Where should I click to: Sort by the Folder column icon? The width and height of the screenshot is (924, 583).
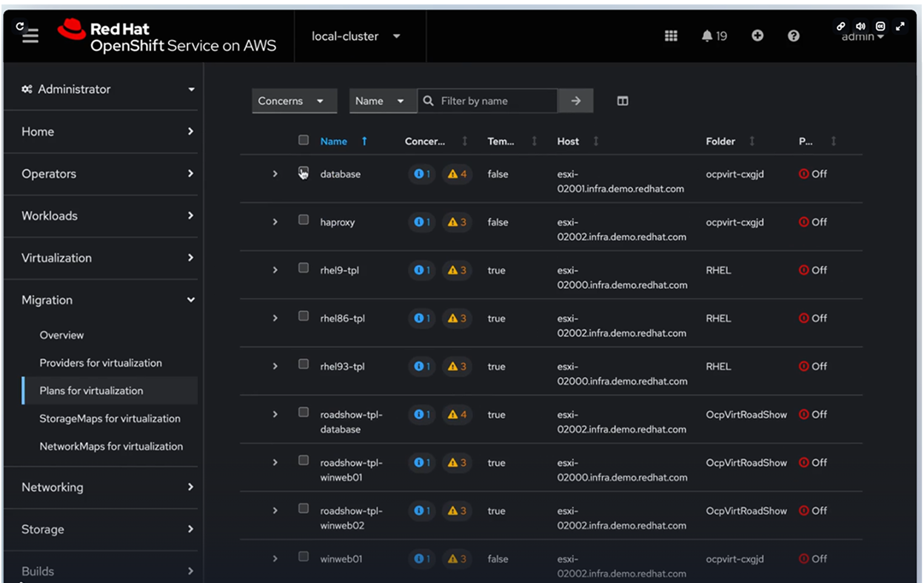[x=752, y=141]
